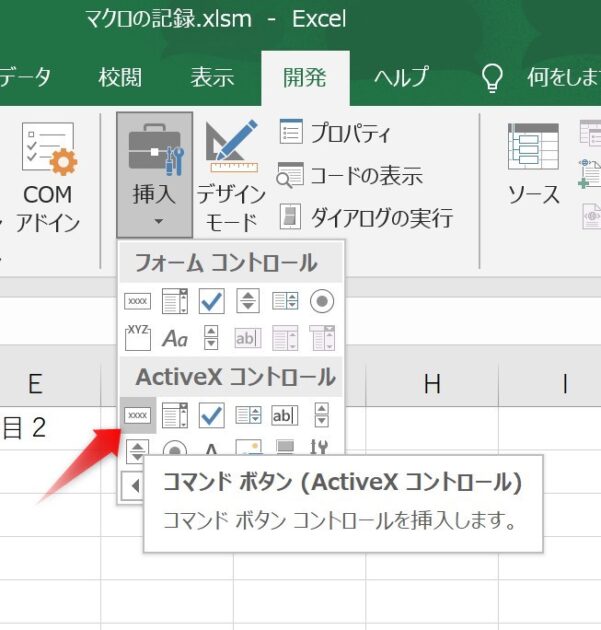601x630 pixels.
Task: Select the 開発 ribbon tab
Action: tap(305, 77)
